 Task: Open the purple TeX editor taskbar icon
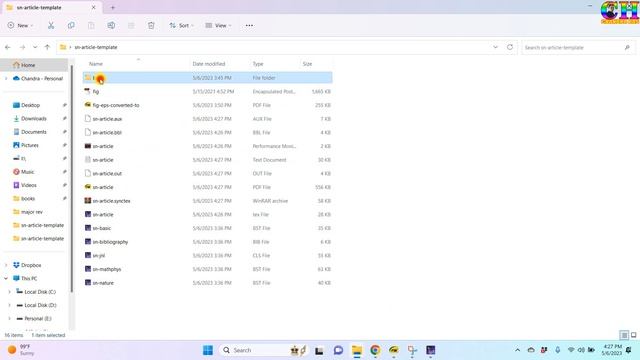point(431,350)
